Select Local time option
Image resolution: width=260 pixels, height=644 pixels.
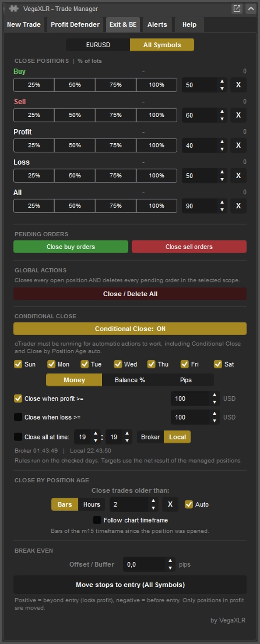(177, 437)
